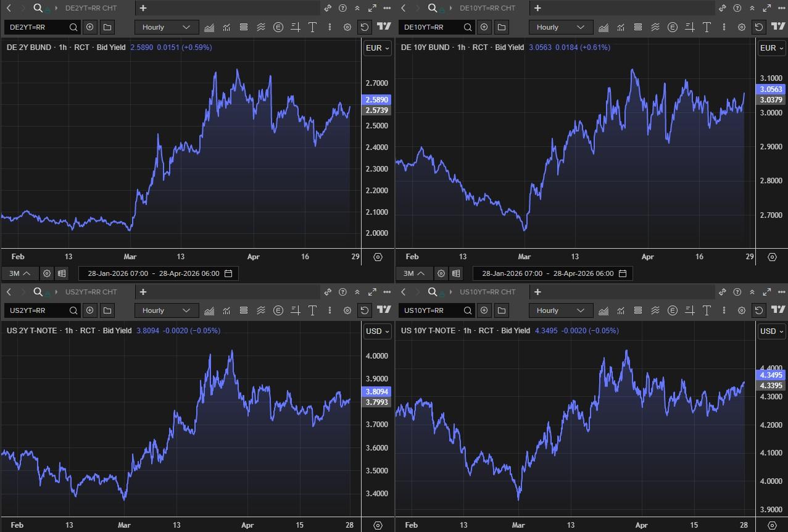Toggle fullscreen expand arrows on US10YT panel
The width and height of the screenshot is (788, 532).
766,292
